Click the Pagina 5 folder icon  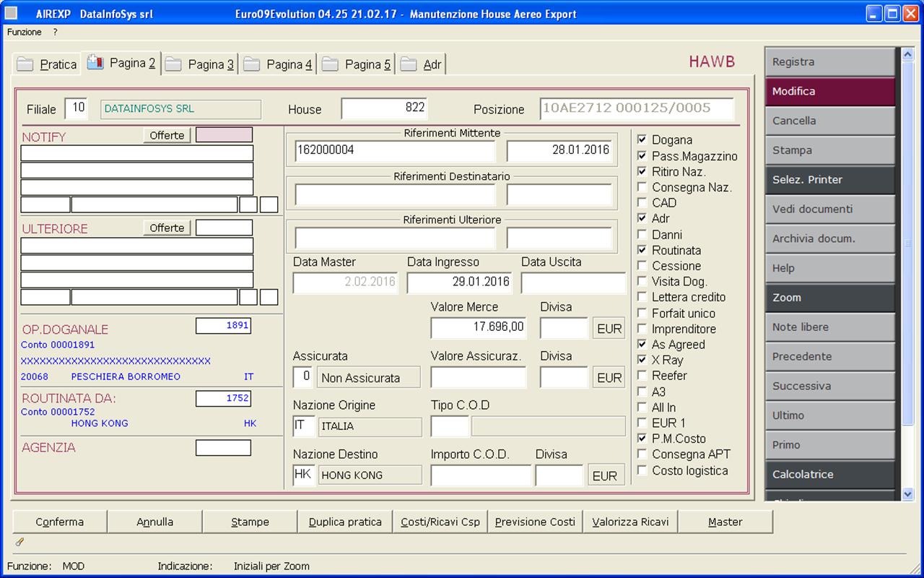pos(330,64)
